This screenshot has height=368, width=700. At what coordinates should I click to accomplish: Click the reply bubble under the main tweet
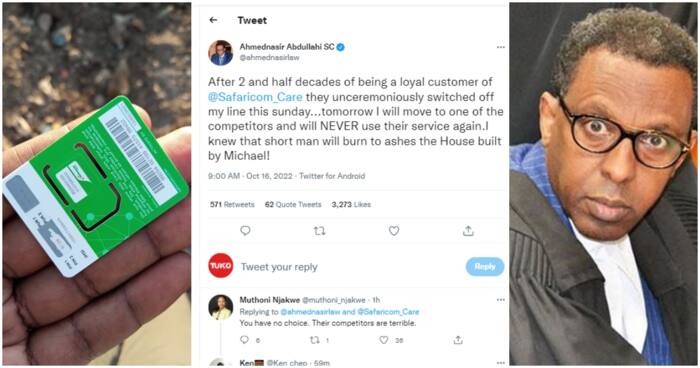(x=245, y=230)
